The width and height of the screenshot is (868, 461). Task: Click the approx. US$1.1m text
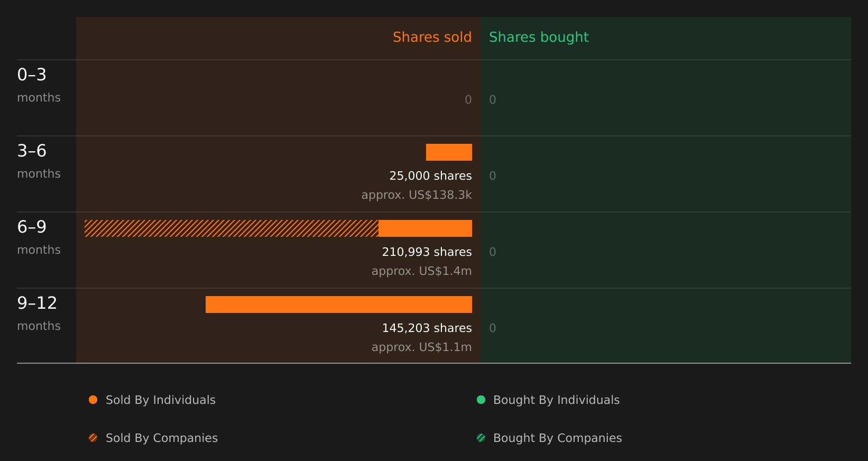421,347
